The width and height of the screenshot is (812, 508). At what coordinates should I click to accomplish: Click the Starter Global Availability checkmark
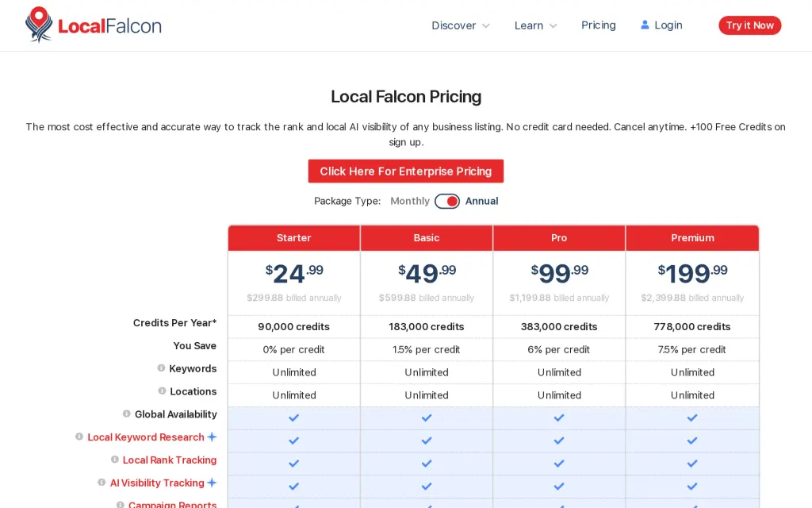293,418
